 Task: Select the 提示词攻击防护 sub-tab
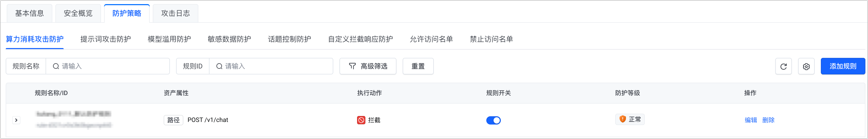pyautogui.click(x=105, y=39)
